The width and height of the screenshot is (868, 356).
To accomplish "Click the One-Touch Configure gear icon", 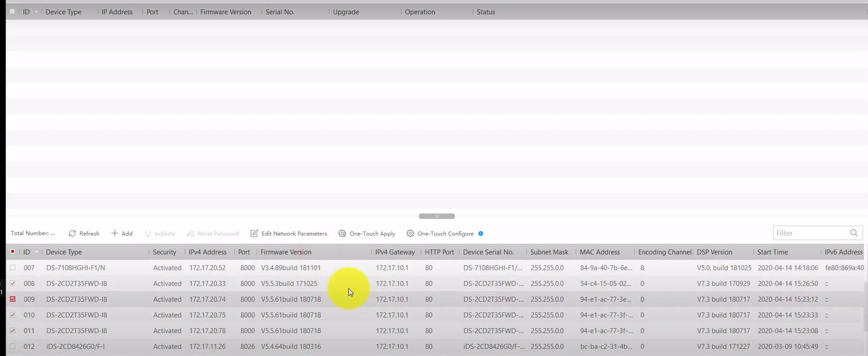I will click(410, 233).
